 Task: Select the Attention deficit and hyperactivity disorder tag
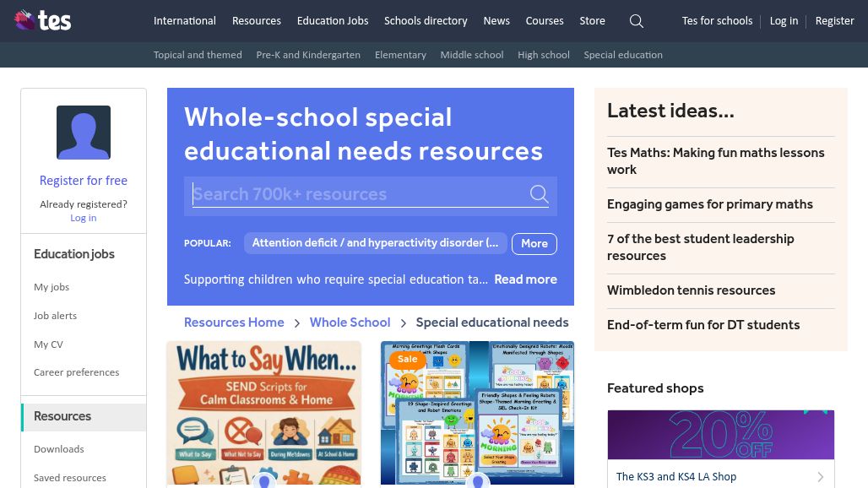pyautogui.click(x=376, y=243)
